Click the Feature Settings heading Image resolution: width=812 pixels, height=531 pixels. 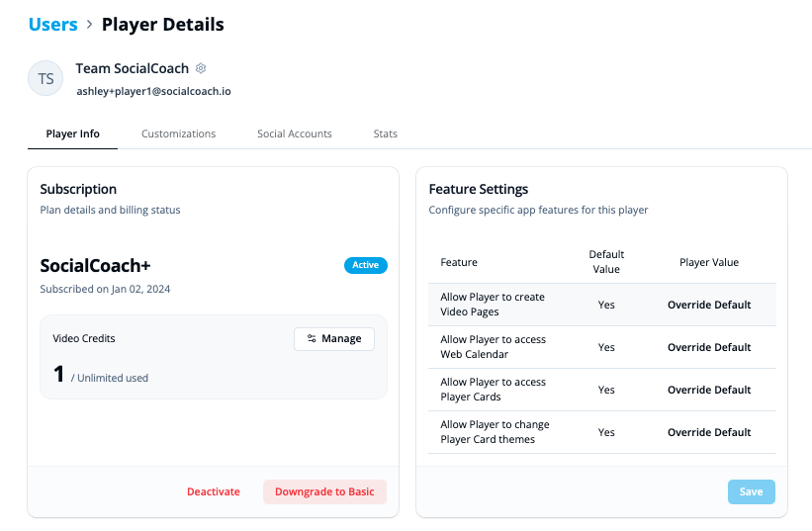479,190
